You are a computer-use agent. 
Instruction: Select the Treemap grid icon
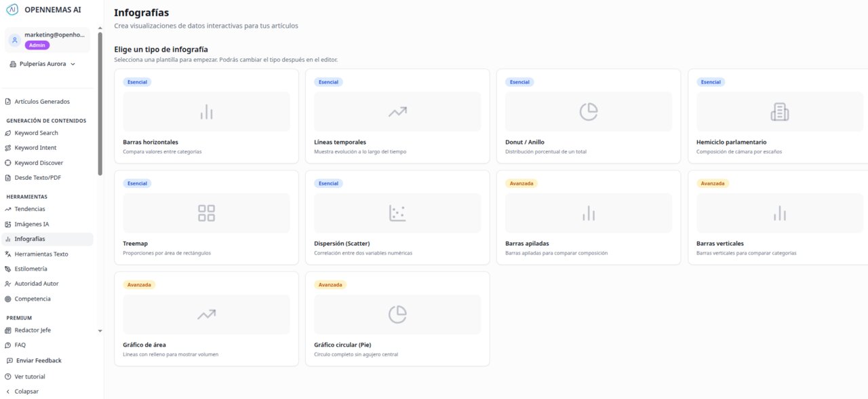(x=206, y=213)
